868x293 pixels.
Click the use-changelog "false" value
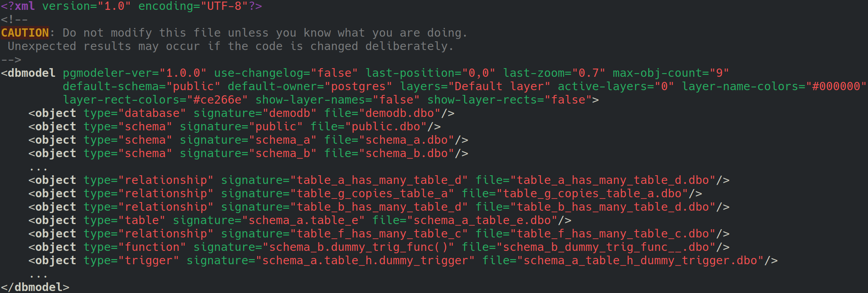(335, 73)
